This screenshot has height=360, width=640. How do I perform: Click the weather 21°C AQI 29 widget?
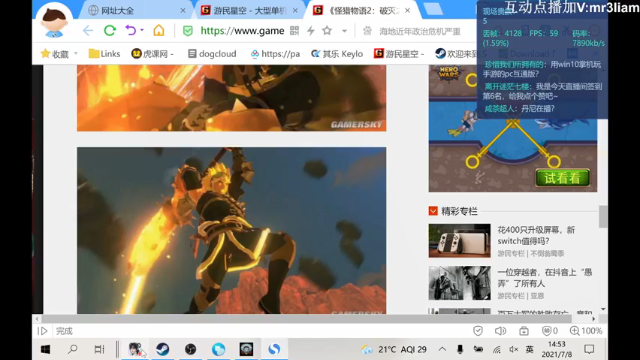click(394, 349)
